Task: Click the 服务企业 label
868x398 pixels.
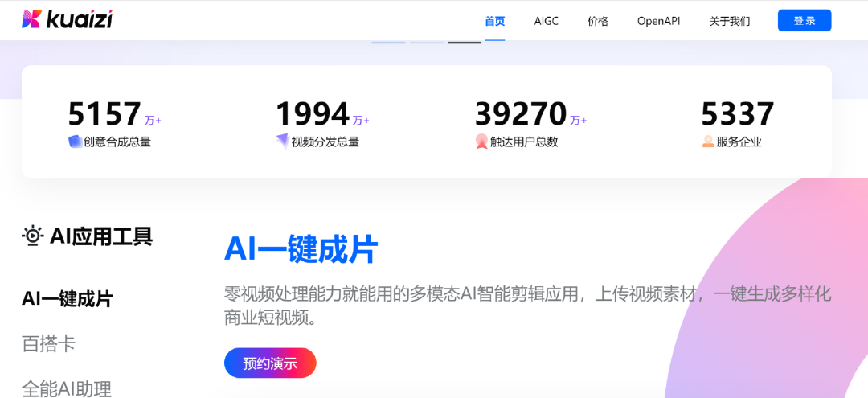Action: pyautogui.click(x=739, y=142)
